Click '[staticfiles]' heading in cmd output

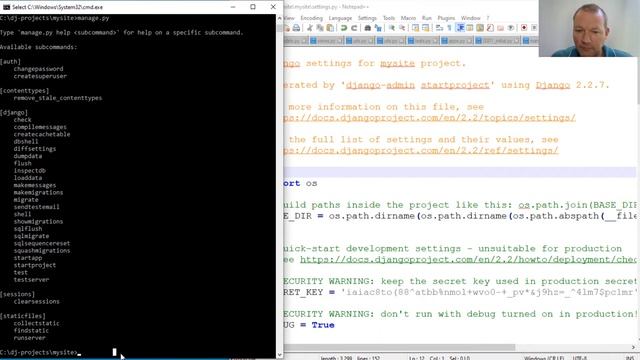(23, 316)
